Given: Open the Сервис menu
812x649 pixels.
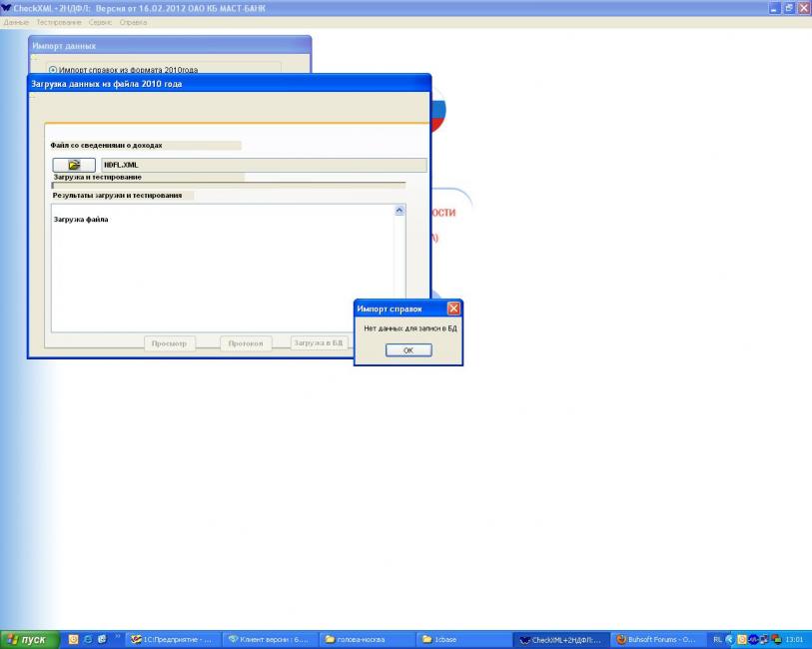Looking at the screenshot, I should coord(101,22).
